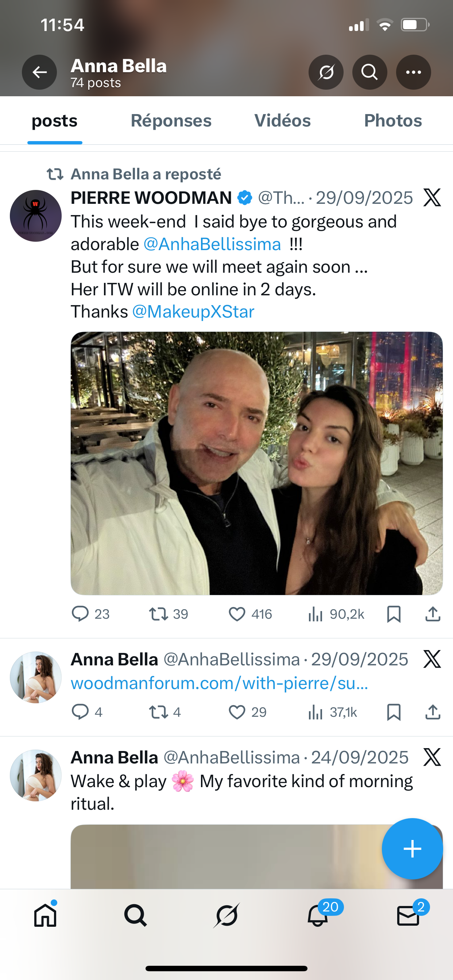This screenshot has width=453, height=980.
Task: Like the Pierre Woodman post
Action: click(237, 614)
